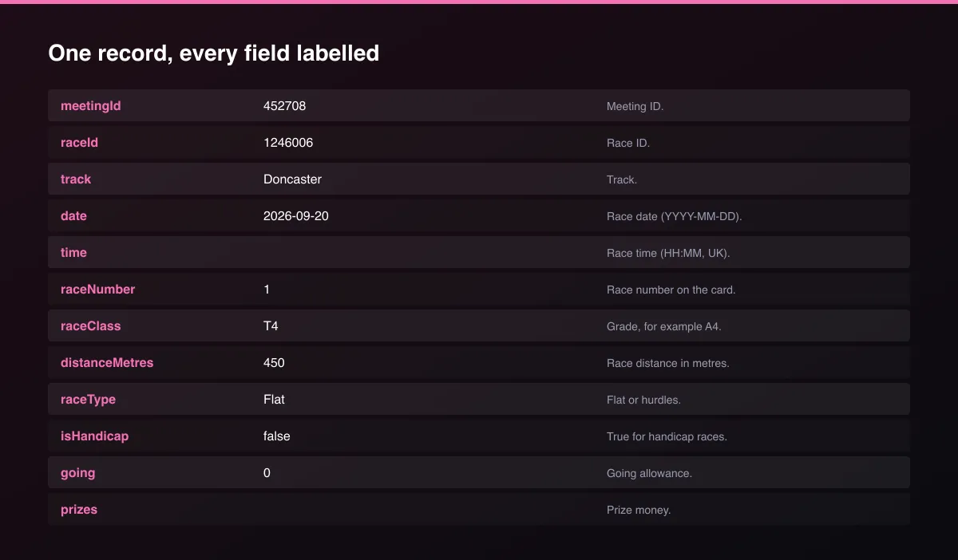Click the "Going allowance." description
This screenshot has width=958, height=560.
(649, 473)
